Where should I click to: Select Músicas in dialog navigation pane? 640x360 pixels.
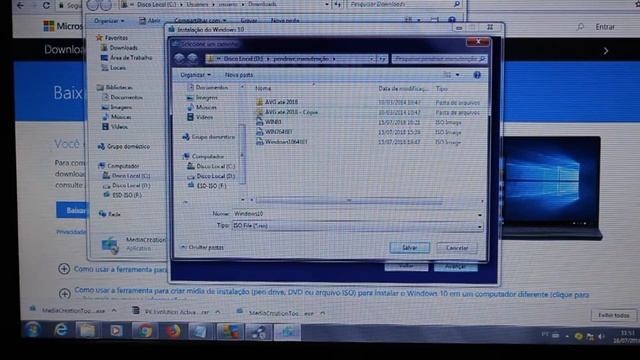(202, 107)
